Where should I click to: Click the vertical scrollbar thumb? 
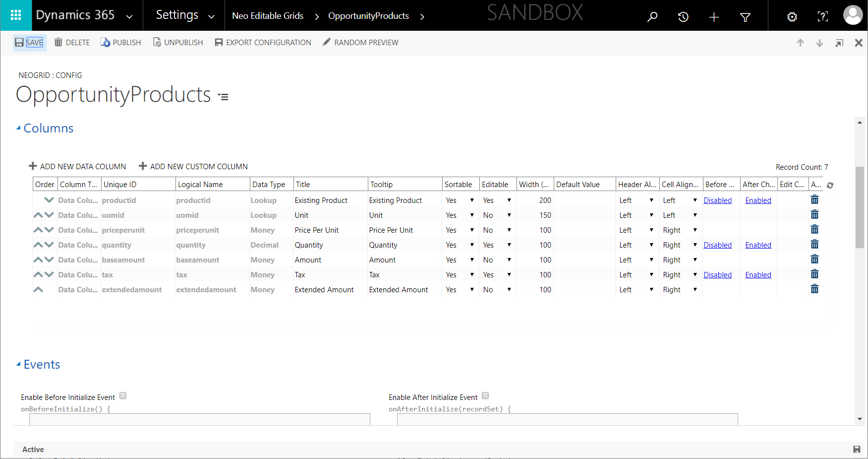click(x=860, y=207)
